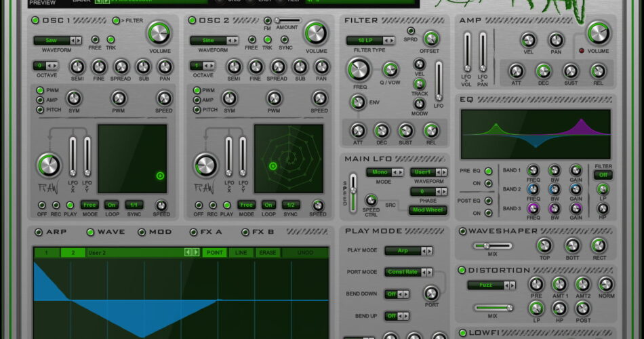Image resolution: width=644 pixels, height=339 pixels.
Task: Click the main Amp Volume knob
Action: click(598, 33)
